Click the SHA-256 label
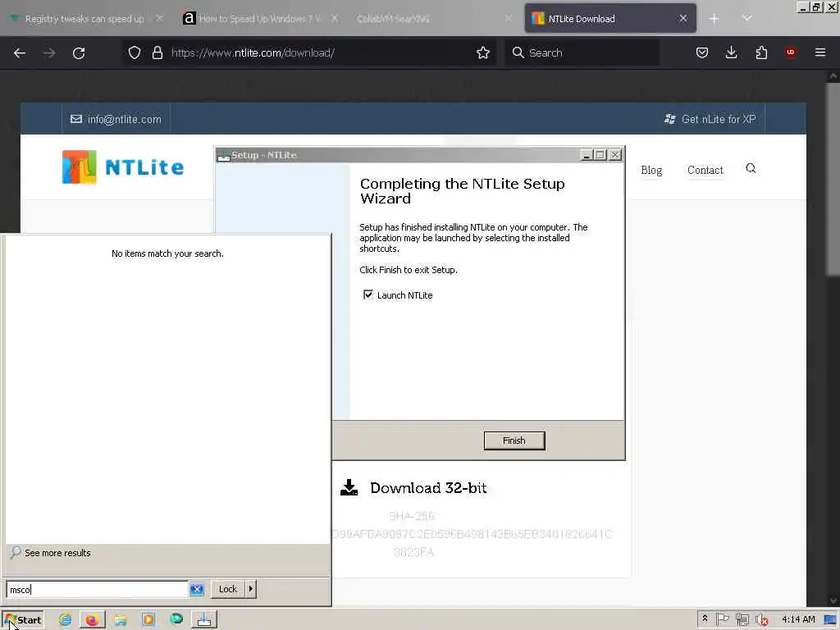 pyautogui.click(x=412, y=516)
